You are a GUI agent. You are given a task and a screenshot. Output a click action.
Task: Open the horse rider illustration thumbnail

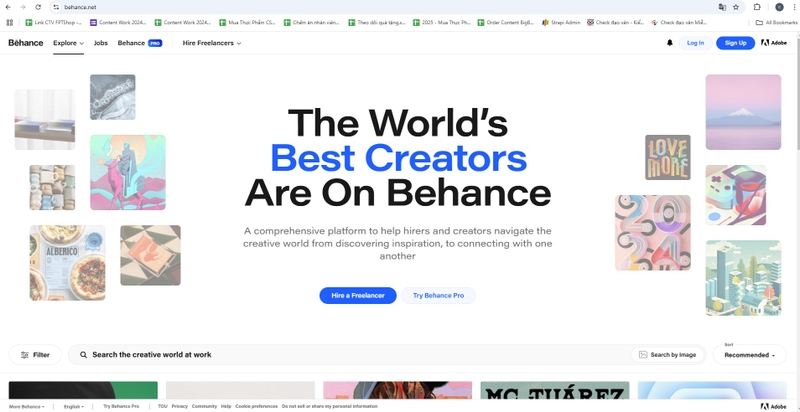tap(128, 172)
